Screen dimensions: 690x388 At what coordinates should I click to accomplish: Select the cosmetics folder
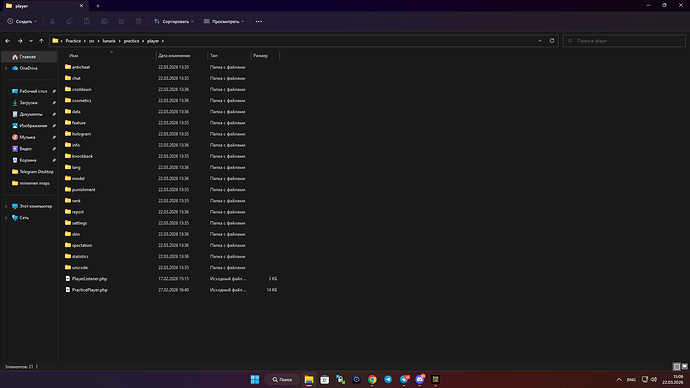(x=78, y=100)
